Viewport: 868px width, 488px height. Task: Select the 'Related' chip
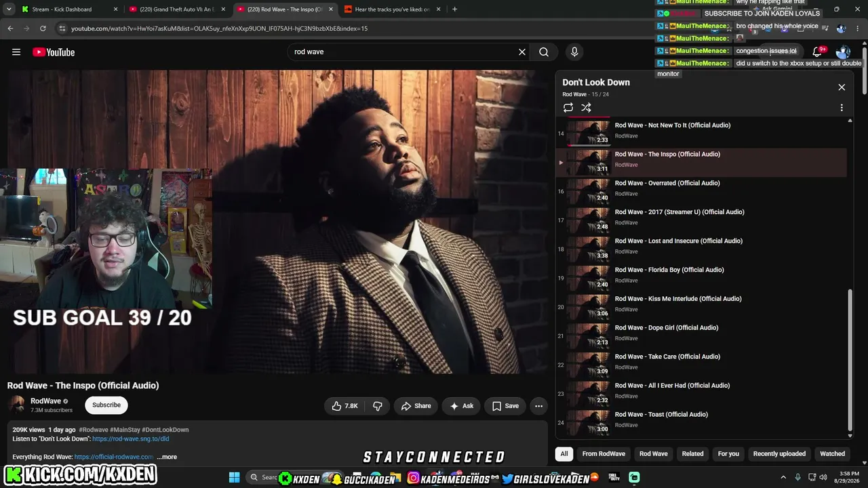692,454
